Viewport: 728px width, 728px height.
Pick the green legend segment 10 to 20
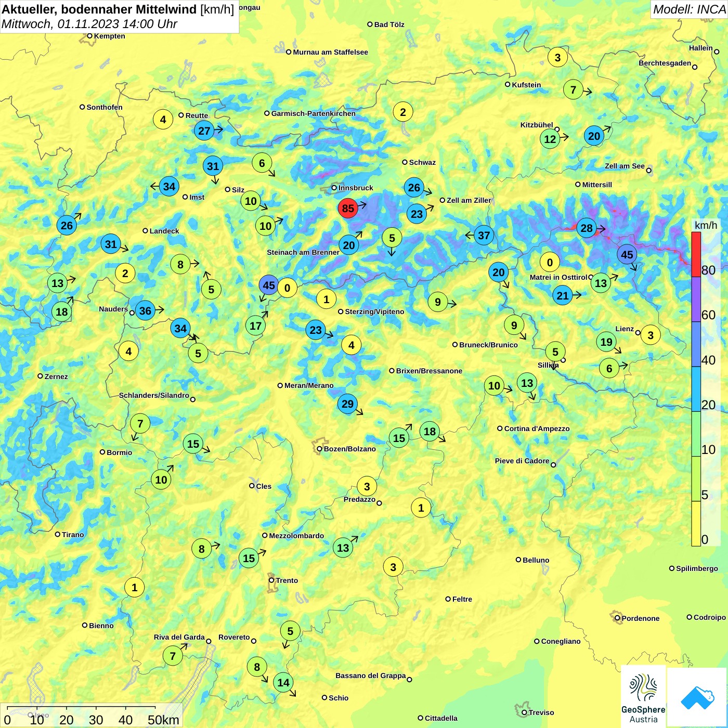point(696,434)
